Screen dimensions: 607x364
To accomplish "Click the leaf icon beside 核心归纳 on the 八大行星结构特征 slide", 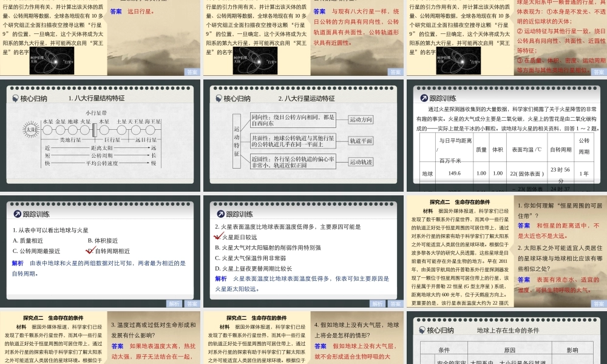I will coord(15,99).
